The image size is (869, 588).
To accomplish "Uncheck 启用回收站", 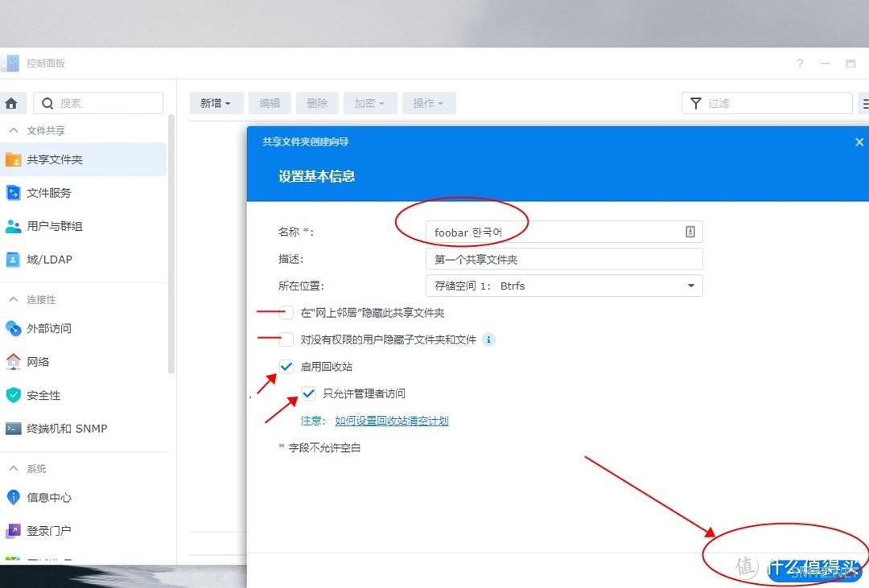I will pyautogui.click(x=286, y=366).
